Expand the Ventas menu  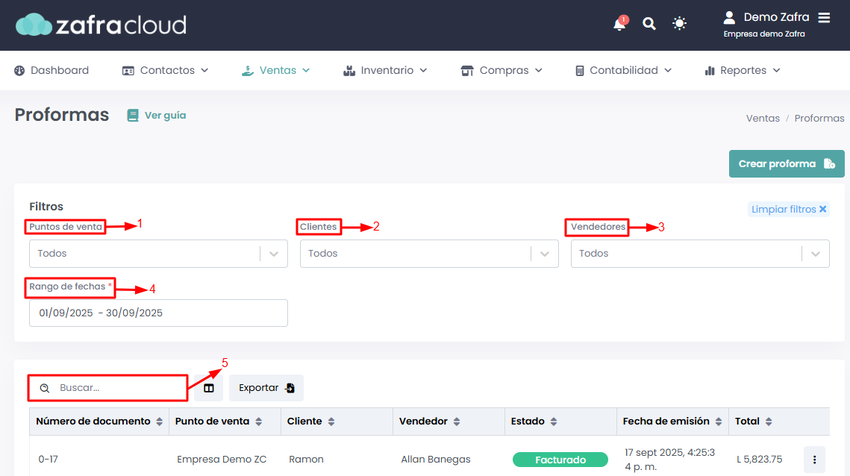coord(276,70)
